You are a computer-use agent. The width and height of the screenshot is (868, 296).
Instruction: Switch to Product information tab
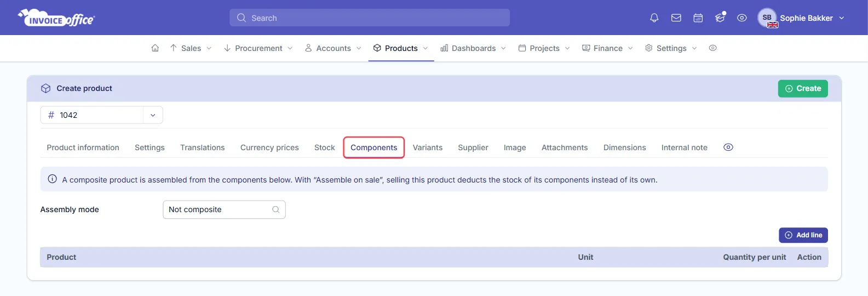point(83,147)
